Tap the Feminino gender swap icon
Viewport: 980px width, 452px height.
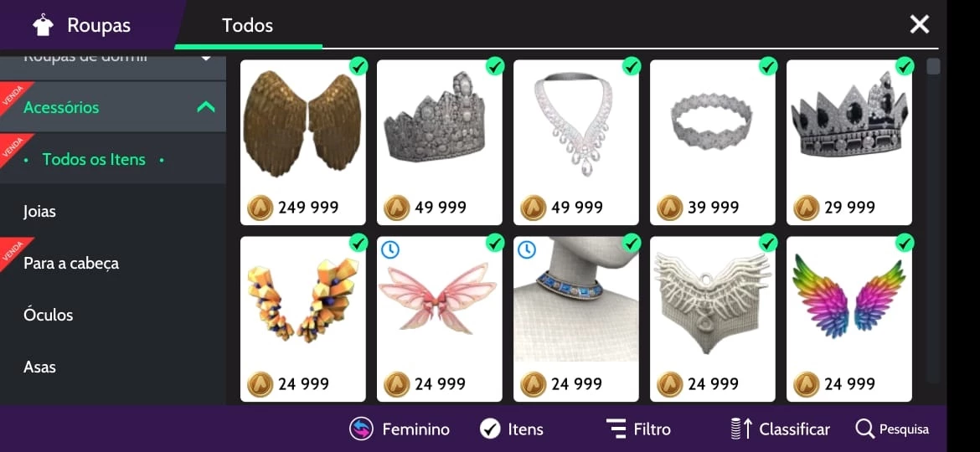click(361, 429)
